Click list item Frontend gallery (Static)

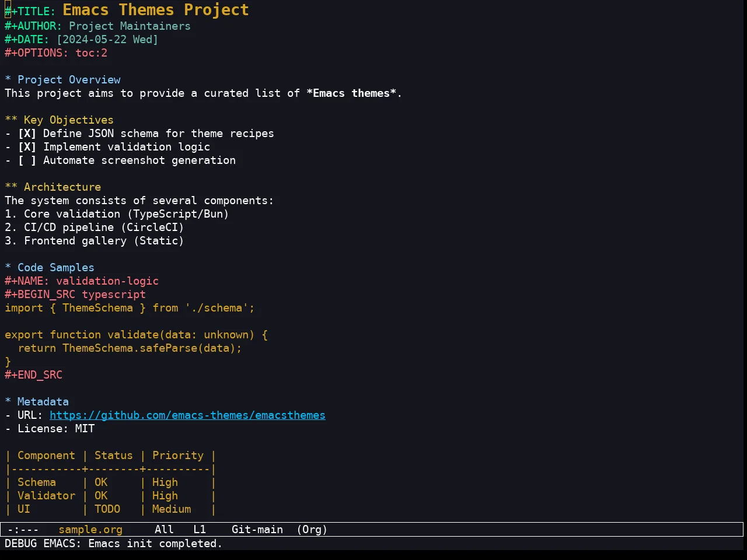point(95,241)
